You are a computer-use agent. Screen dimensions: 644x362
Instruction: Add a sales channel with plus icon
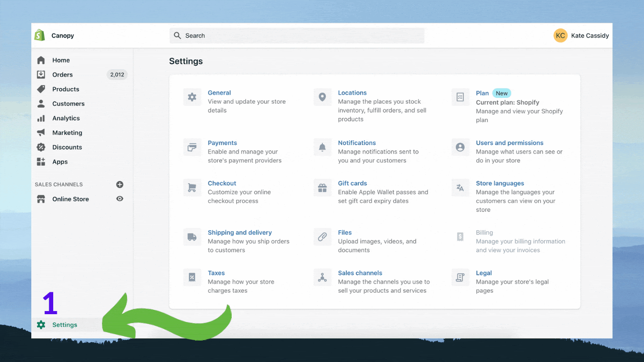(x=120, y=185)
